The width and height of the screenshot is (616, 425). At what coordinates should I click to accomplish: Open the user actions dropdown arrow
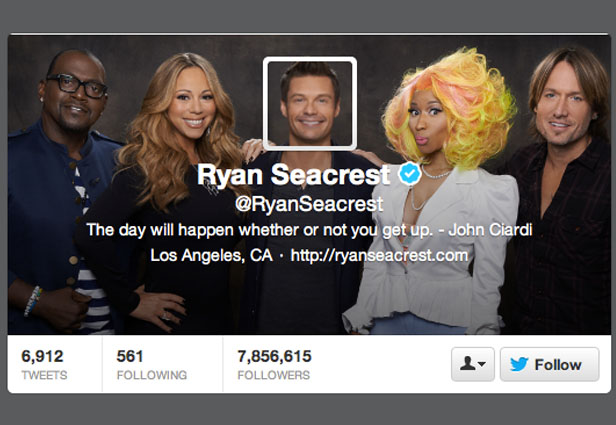tap(482, 364)
